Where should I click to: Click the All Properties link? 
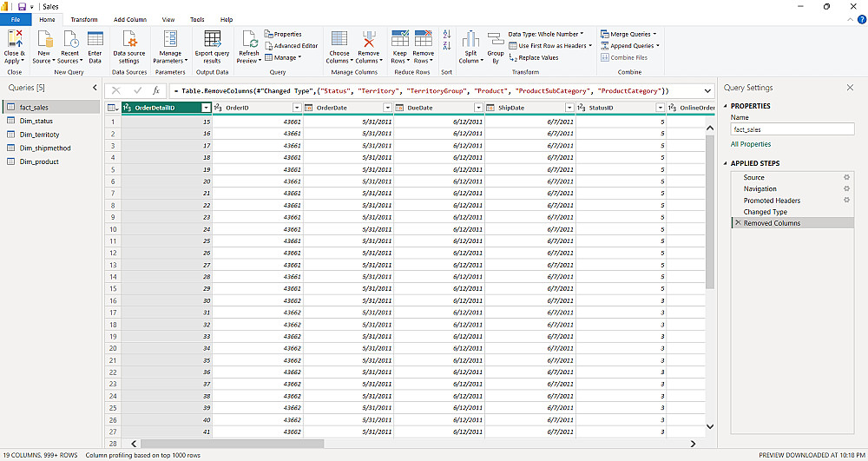(x=751, y=144)
